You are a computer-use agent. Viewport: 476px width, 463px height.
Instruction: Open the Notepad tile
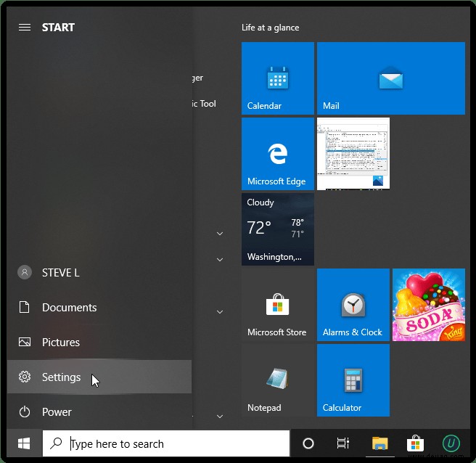[278, 380]
